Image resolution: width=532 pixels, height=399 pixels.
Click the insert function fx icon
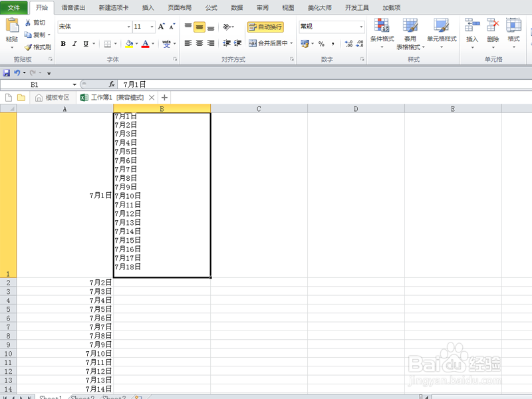point(112,84)
